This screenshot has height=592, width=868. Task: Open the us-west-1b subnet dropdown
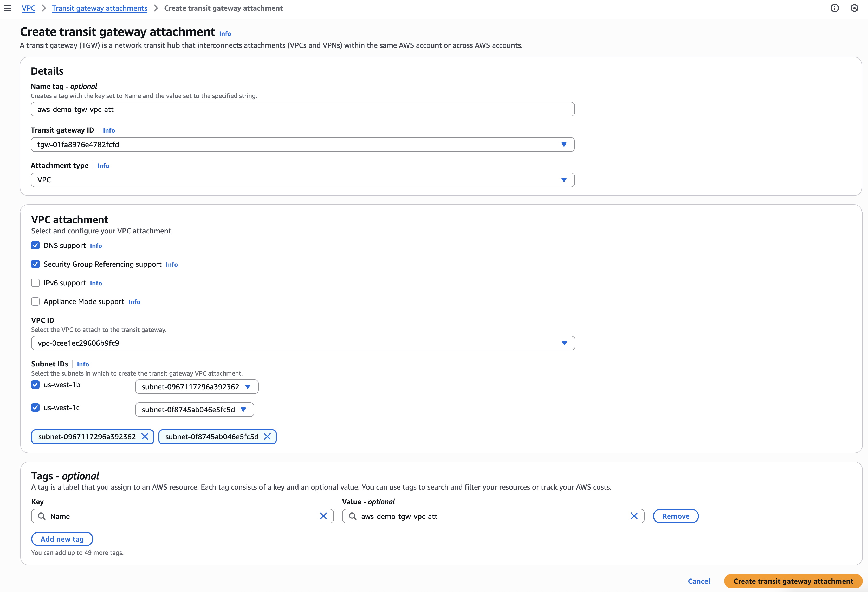click(197, 387)
